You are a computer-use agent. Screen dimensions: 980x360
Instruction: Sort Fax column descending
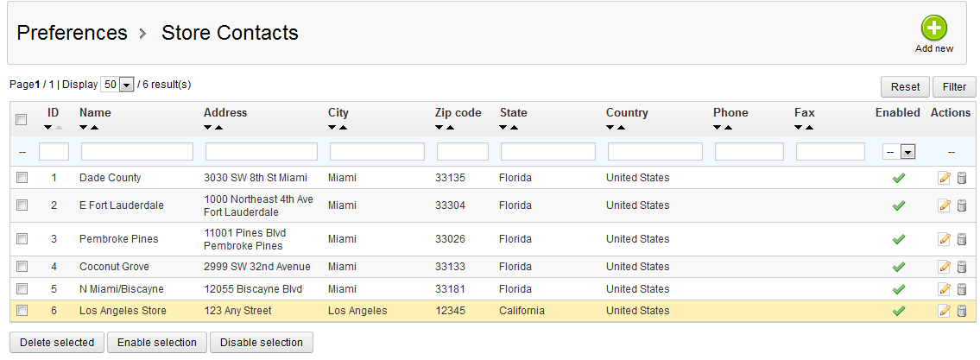pos(799,128)
